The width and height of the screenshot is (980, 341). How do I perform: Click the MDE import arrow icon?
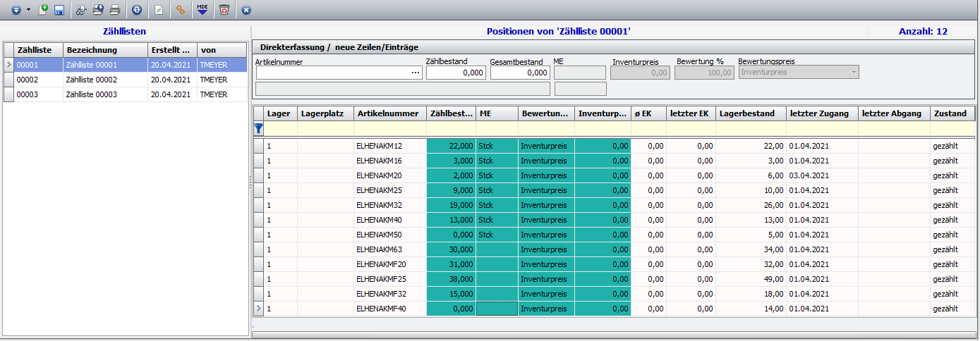[202, 10]
